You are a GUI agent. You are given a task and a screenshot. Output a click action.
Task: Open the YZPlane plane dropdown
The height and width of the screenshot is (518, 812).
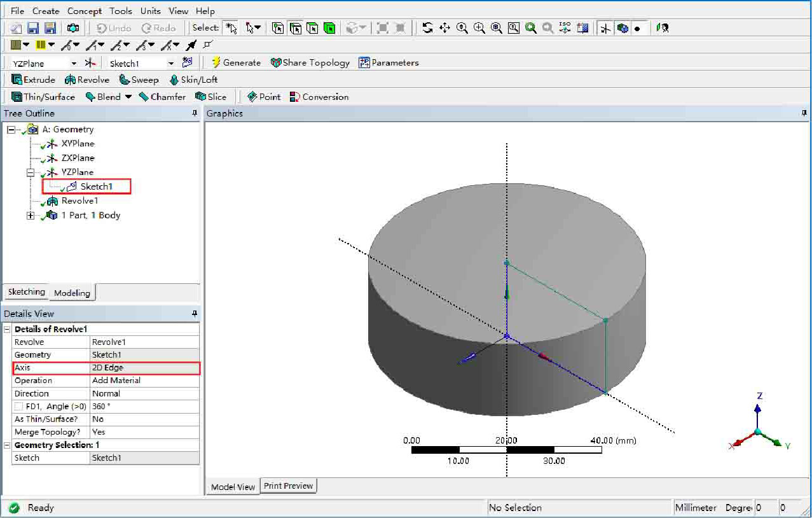point(74,64)
